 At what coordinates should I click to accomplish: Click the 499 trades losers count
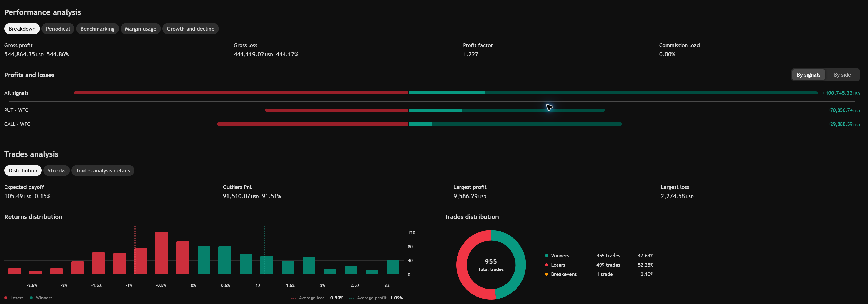[x=608, y=265]
